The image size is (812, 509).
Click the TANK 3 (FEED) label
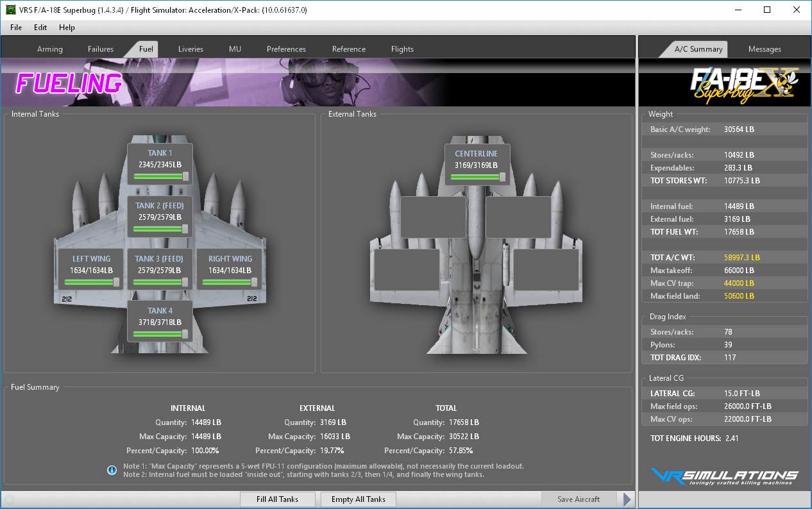[x=160, y=259]
